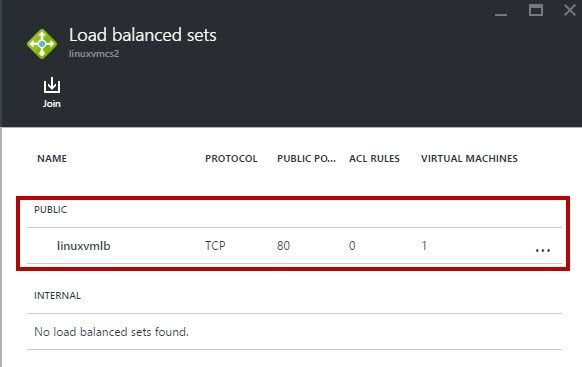The width and height of the screenshot is (582, 367).
Task: Minimize the Load balanced sets blade
Action: (x=501, y=14)
